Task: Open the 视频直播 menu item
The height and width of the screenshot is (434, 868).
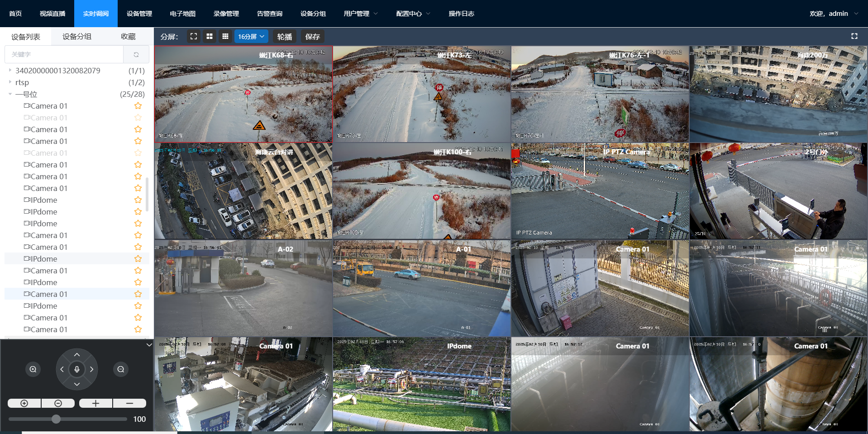Action: (x=52, y=14)
